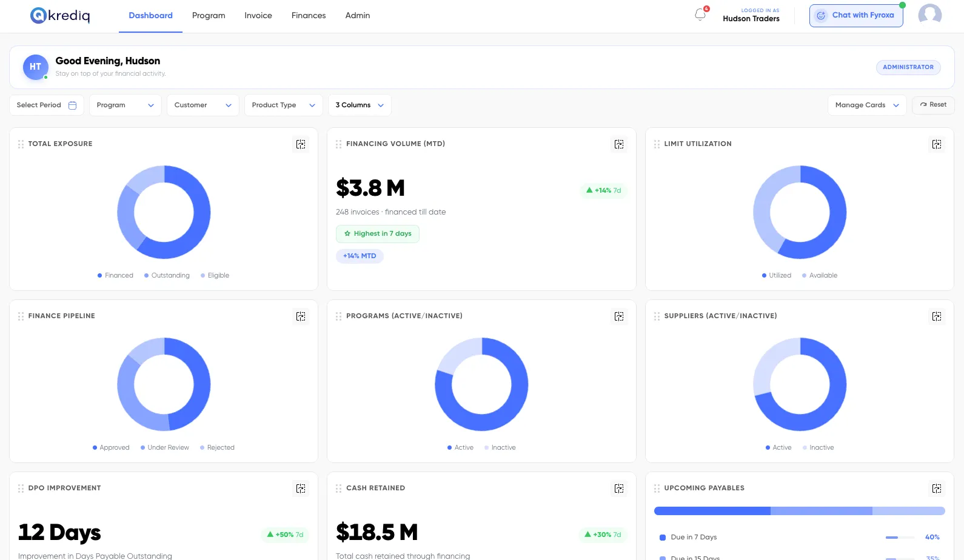Screen dimensions: 964x560
Task: Click the $3.8 M financing value
Action: pos(370,188)
